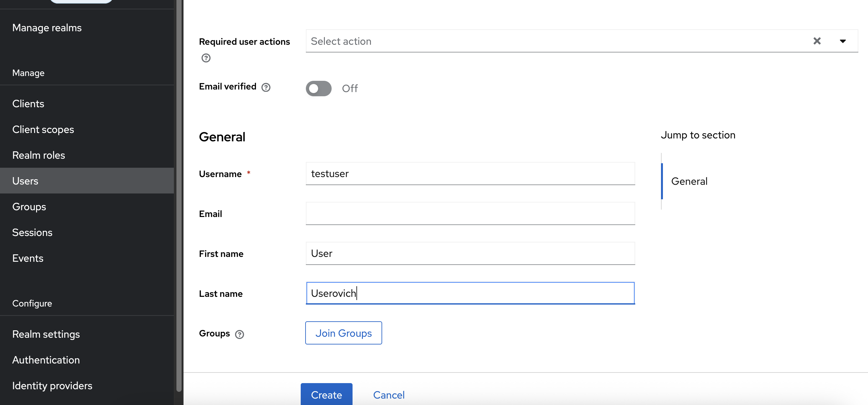This screenshot has height=405, width=868.
Task: Select Groups in the sidebar
Action: (29, 207)
